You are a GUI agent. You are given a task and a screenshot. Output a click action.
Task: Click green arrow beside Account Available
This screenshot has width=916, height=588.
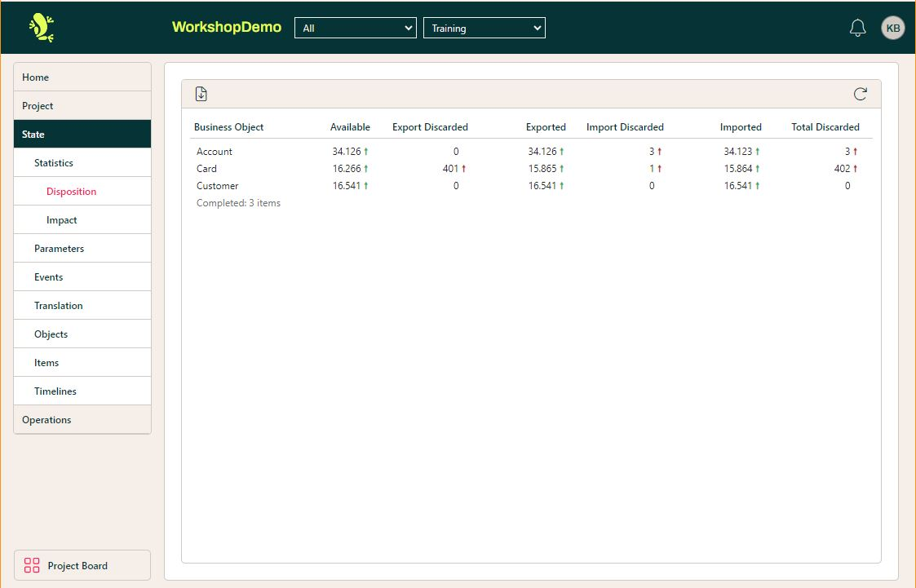[366, 152]
